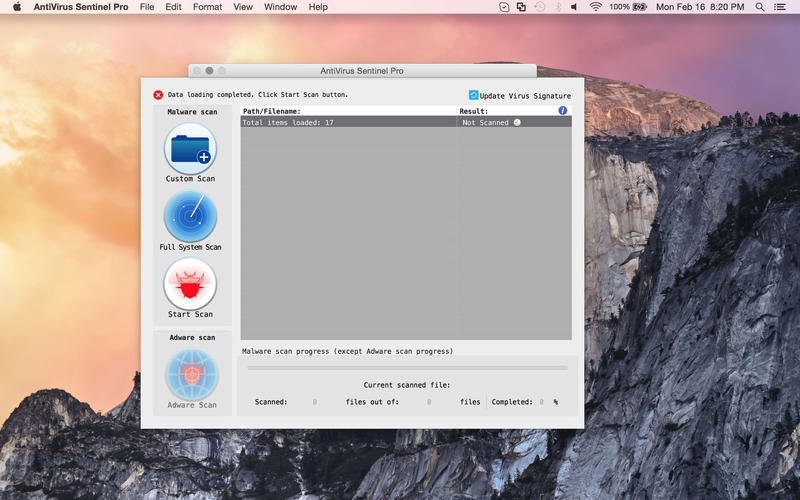
Task: Click the Bluetooth menu bar icon
Action: point(558,7)
